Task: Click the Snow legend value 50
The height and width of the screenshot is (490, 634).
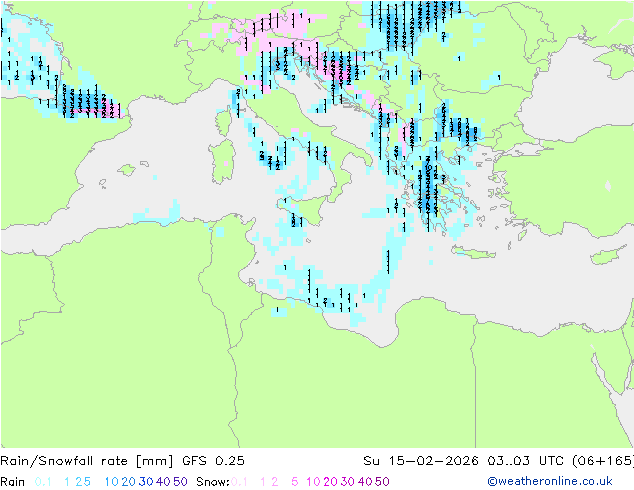Action: pos(383,482)
